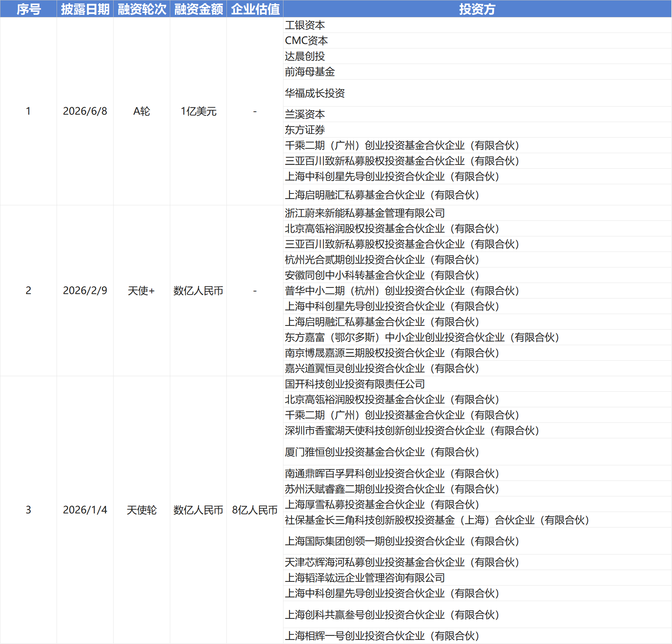The image size is (672, 644).
Task: Select the 天使+ funding round cell
Action: click(141, 290)
